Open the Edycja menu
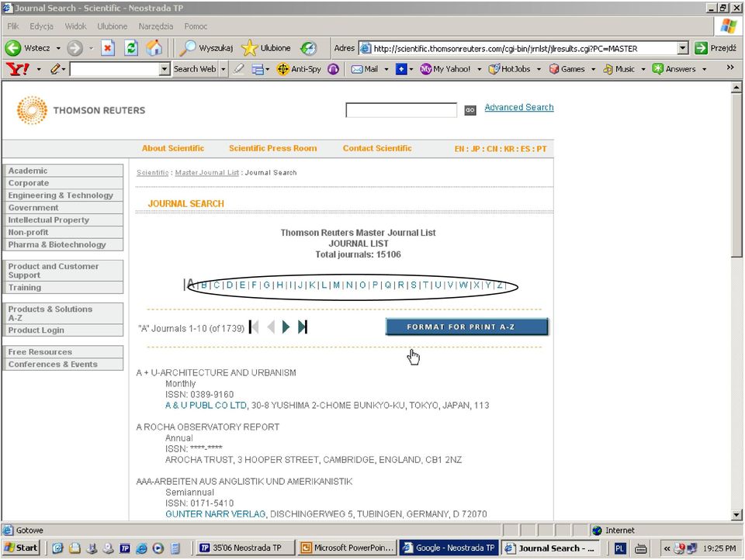 [x=41, y=26]
